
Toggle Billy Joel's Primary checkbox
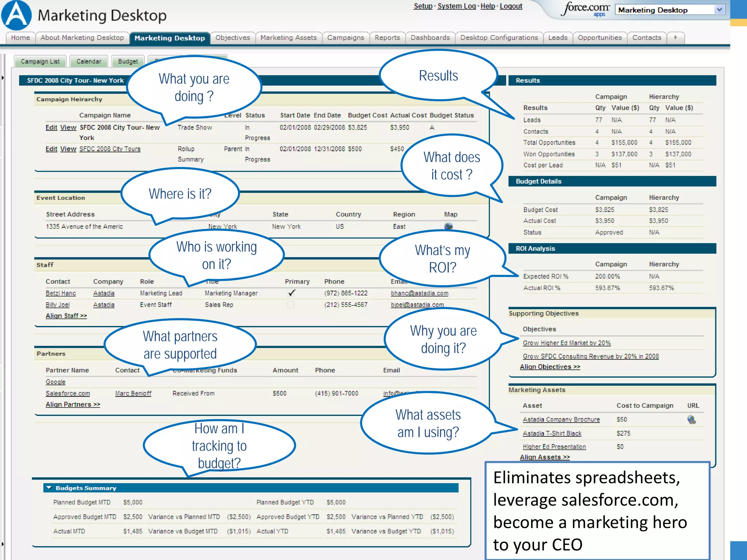291,305
